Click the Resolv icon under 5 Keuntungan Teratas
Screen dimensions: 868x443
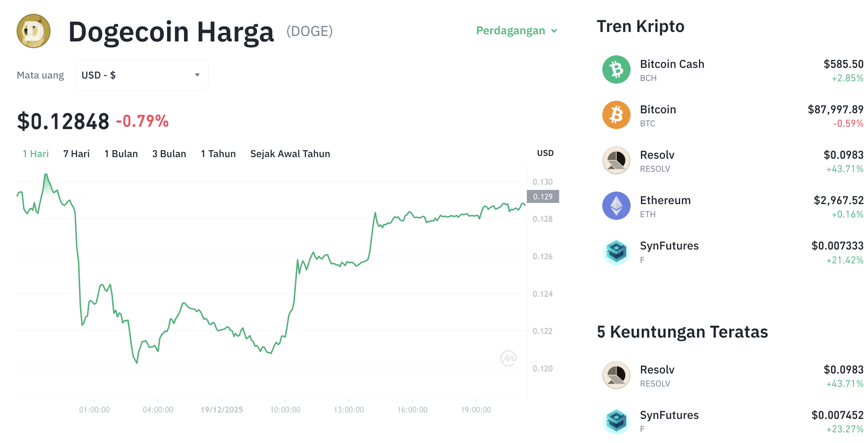[x=616, y=375]
